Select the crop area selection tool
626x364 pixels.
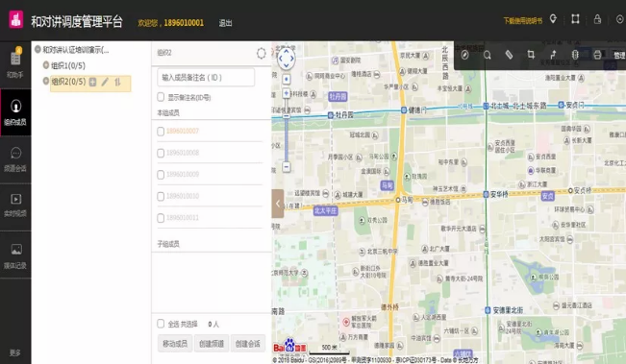pos(531,55)
